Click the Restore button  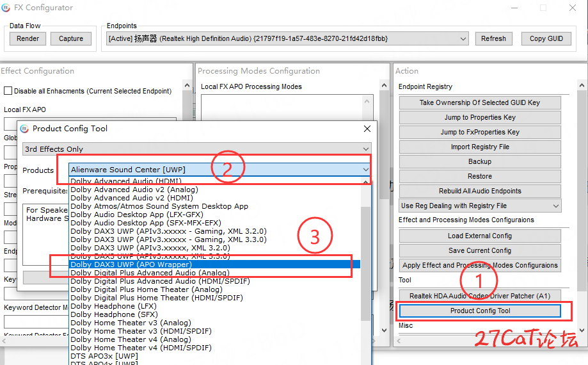coord(480,176)
